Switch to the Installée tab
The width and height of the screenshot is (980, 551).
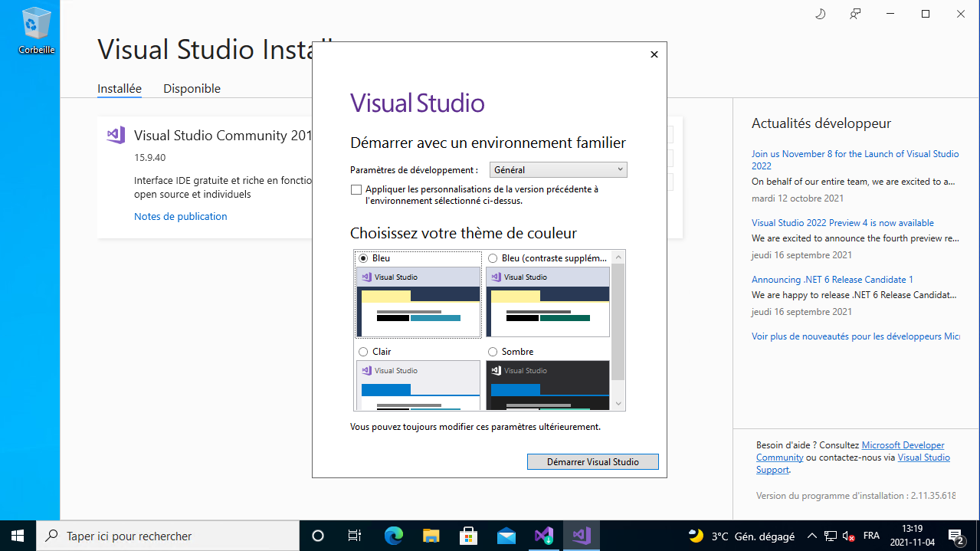(120, 89)
